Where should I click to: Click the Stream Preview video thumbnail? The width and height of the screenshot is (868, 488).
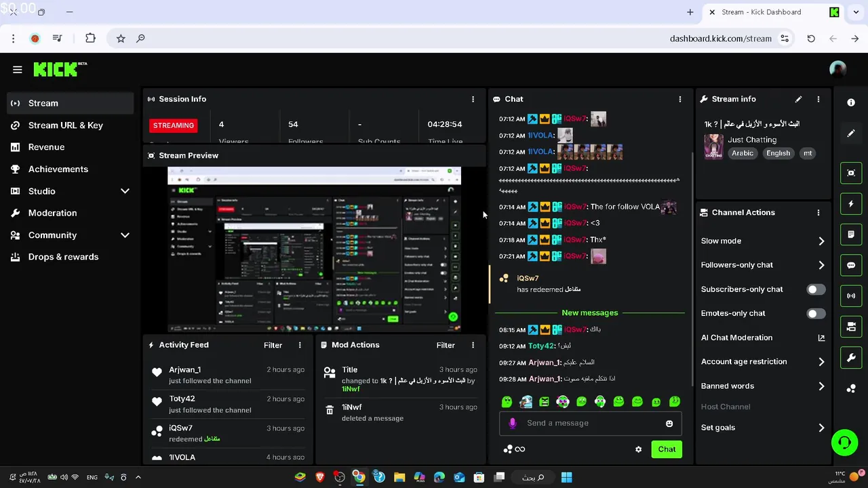point(314,249)
